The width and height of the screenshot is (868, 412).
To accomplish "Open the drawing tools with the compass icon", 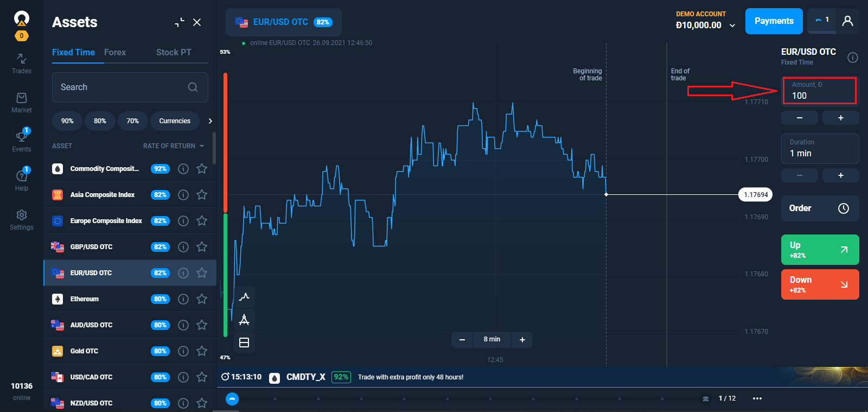I will [x=244, y=320].
